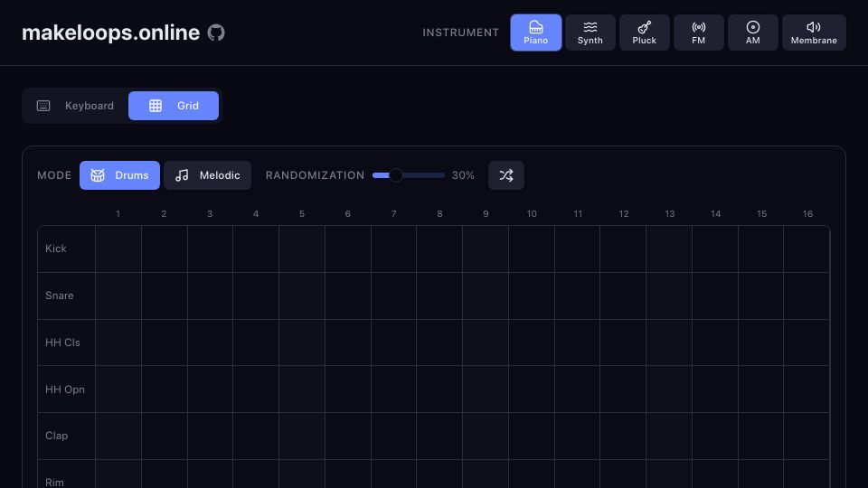
Task: Click the Clap row label
Action: pyautogui.click(x=56, y=436)
